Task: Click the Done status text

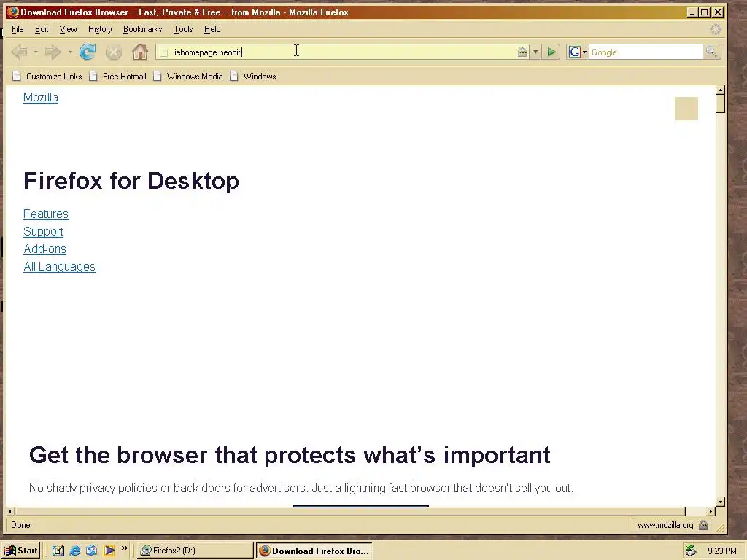Action: [x=20, y=525]
